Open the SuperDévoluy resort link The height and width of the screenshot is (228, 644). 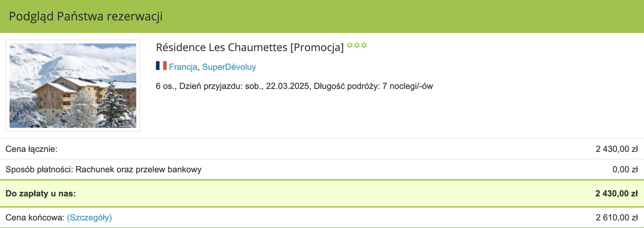(x=229, y=67)
